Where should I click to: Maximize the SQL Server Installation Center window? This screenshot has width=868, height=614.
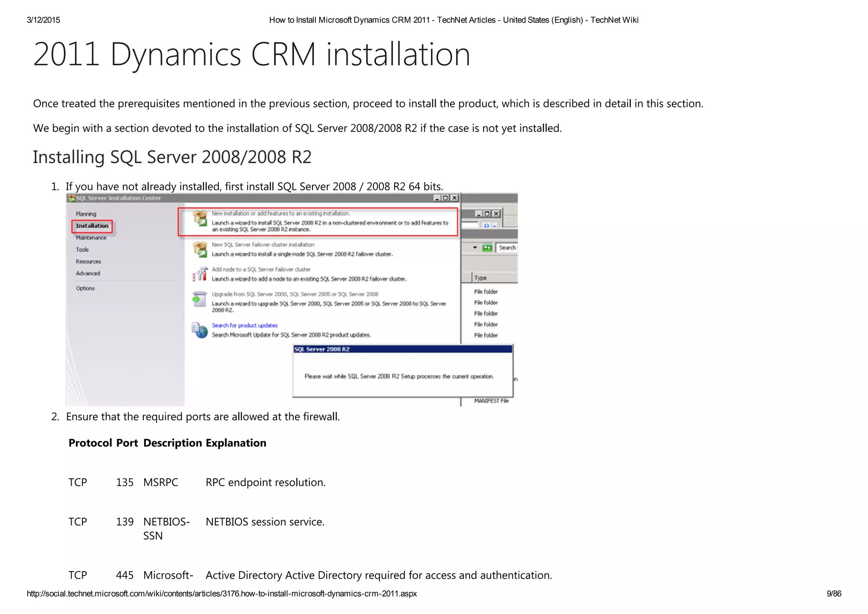(445, 198)
